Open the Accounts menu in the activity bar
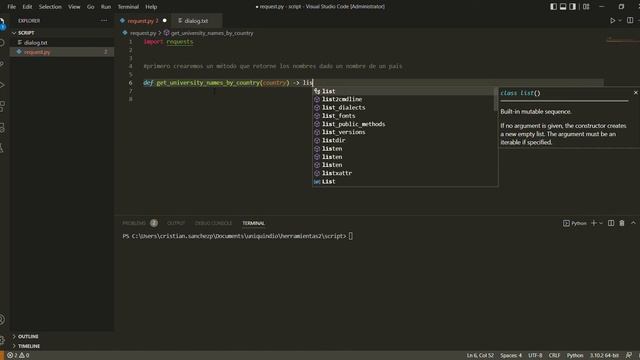640x360 pixels. click(2, 319)
